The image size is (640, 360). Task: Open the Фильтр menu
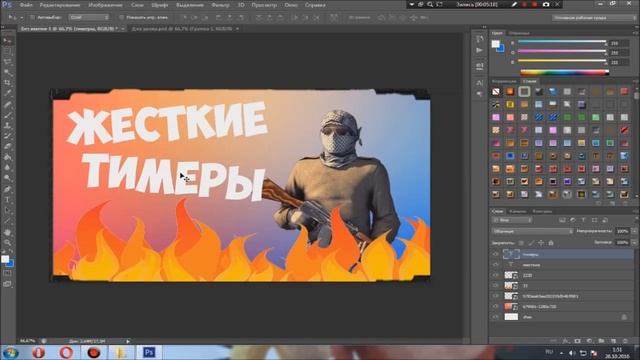220,5
